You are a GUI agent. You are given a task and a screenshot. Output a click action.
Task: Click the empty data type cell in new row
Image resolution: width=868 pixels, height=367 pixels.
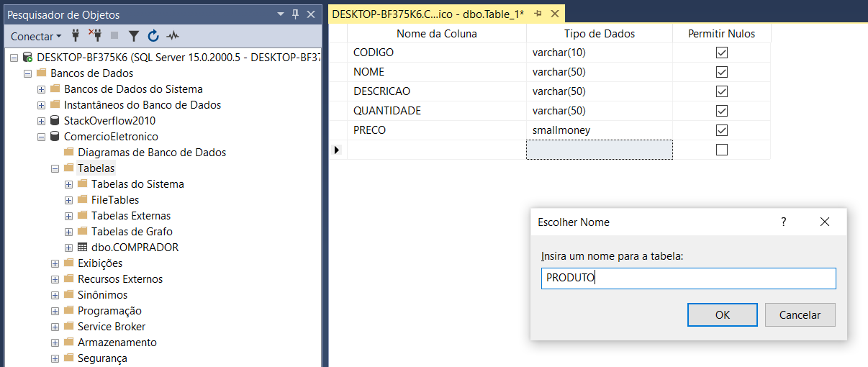pyautogui.click(x=600, y=150)
